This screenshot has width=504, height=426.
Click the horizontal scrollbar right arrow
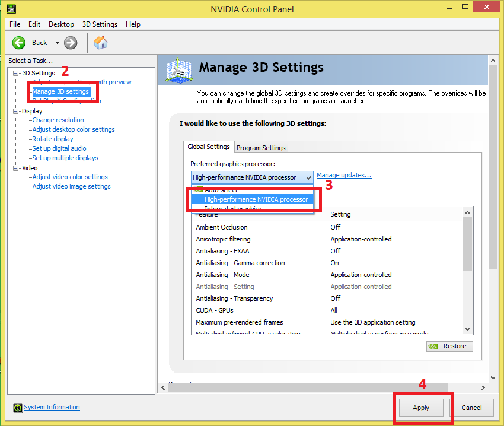pyautogui.click(x=483, y=388)
